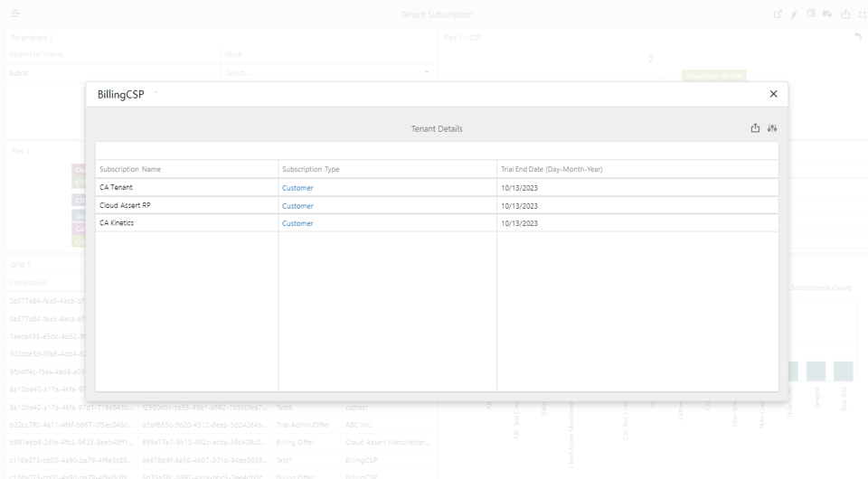Click the 1aece493 company ID cell
868x479 pixels.
coord(48,336)
